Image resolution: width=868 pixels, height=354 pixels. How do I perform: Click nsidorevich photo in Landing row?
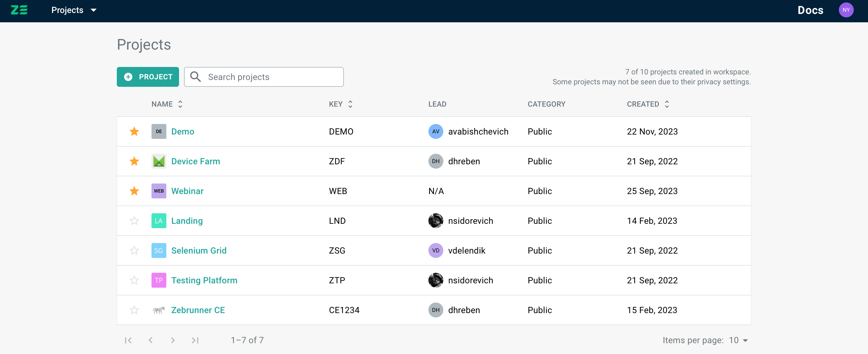coord(435,221)
